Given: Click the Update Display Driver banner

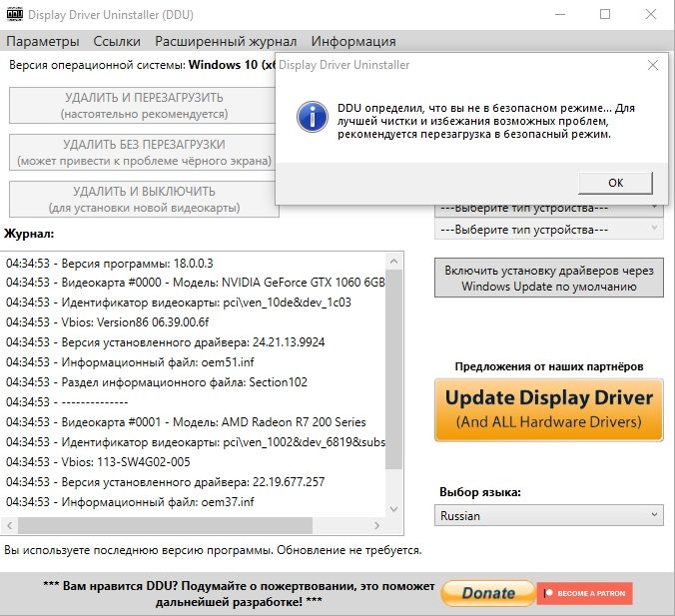Looking at the screenshot, I should [549, 409].
